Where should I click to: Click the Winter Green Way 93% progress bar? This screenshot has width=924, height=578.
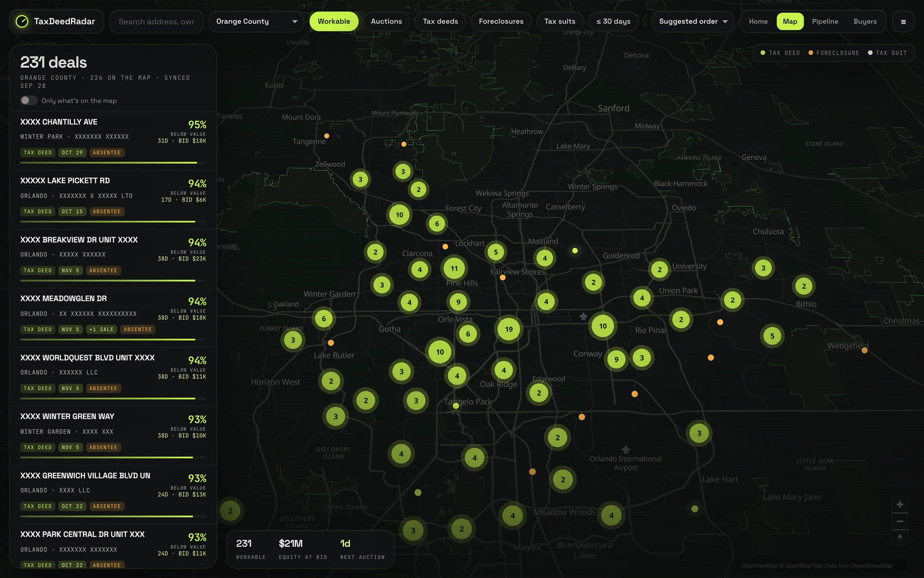[113, 457]
